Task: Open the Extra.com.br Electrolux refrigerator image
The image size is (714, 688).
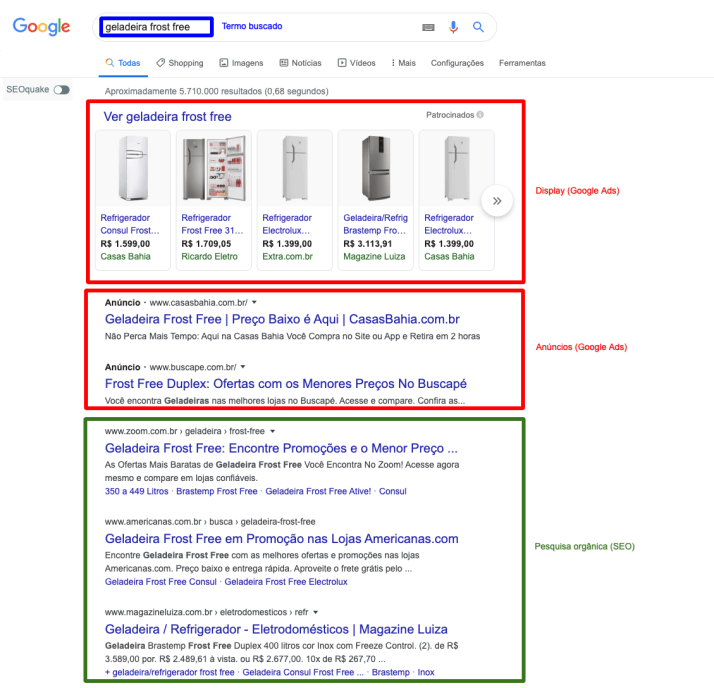Action: [x=295, y=168]
